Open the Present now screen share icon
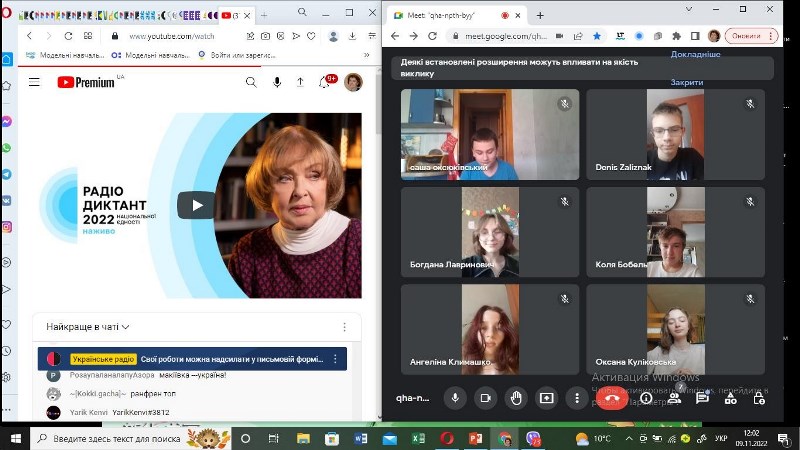 (x=546, y=398)
